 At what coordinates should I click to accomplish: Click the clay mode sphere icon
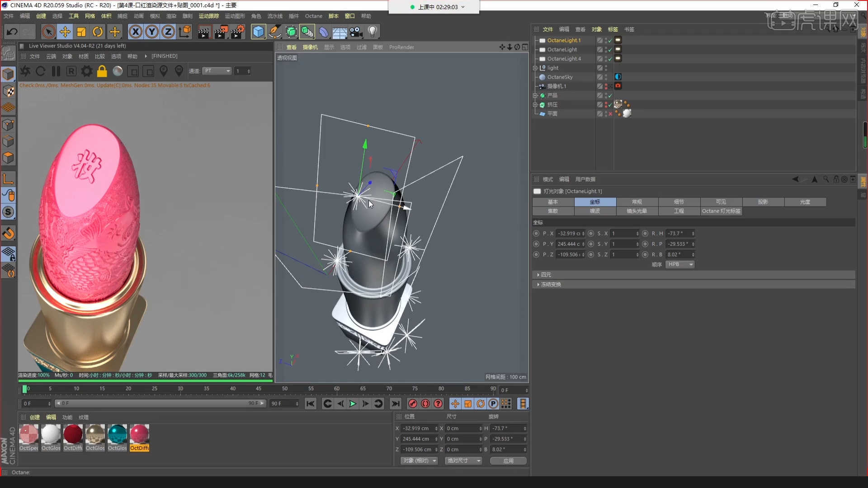(x=118, y=71)
